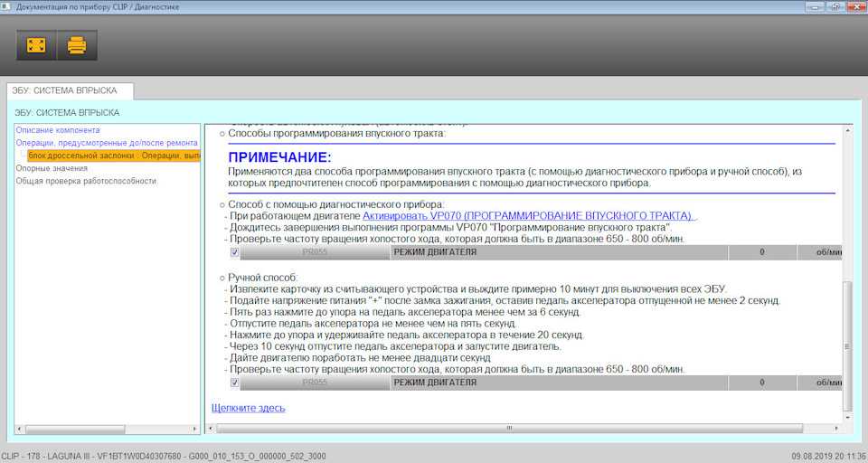
Task: Follow the Активировать VP070 link
Action: tap(529, 216)
